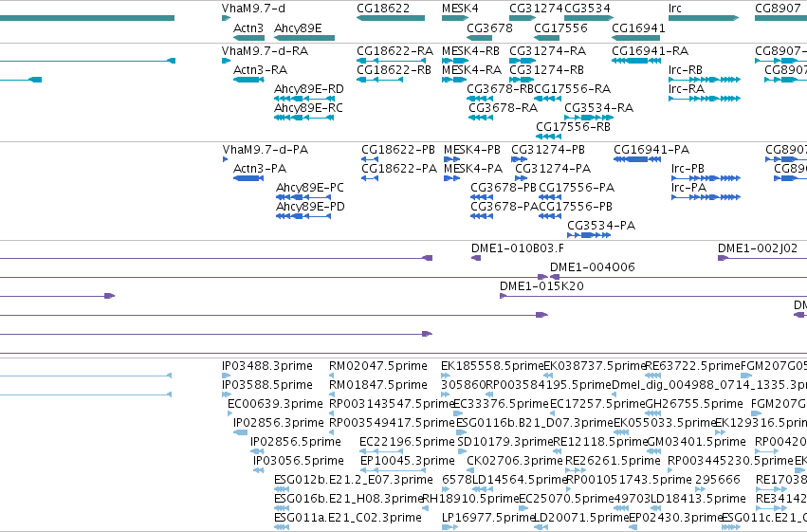Viewport: 807px width, 532px height.
Task: Open the CG3534-PA protein label
Action: coord(601,226)
